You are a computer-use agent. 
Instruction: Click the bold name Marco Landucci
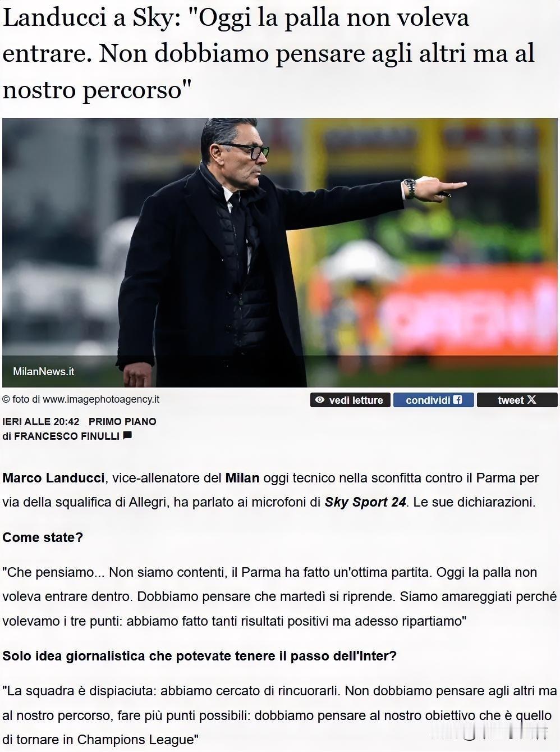[x=53, y=478]
